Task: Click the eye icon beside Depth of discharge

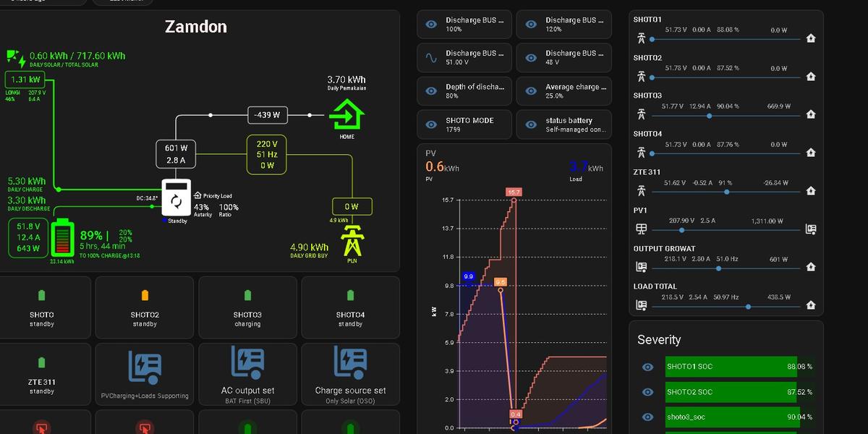Action: pyautogui.click(x=431, y=91)
